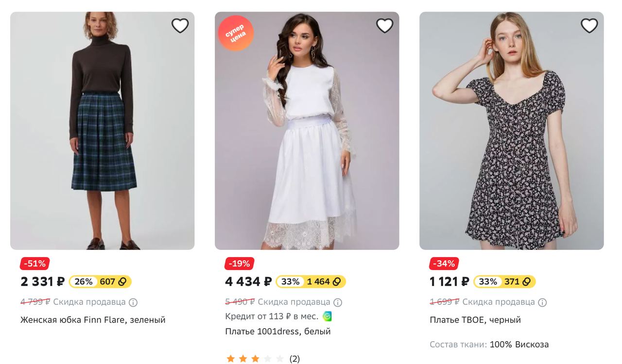Screen dimensions: 622x364
Task: Click the -34% discount badge
Action: 444,264
